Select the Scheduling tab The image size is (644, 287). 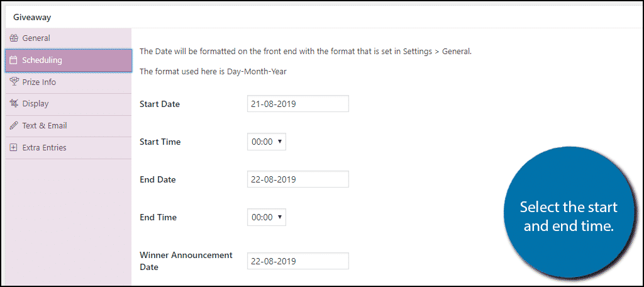[68, 60]
